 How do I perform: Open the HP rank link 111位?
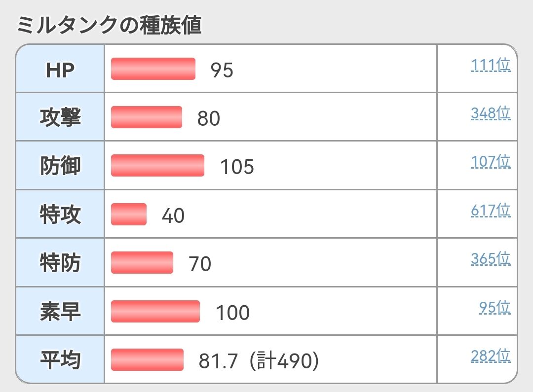(x=490, y=65)
